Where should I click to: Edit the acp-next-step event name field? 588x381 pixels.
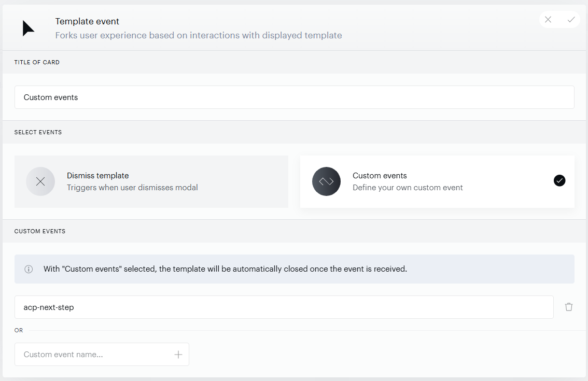point(284,307)
